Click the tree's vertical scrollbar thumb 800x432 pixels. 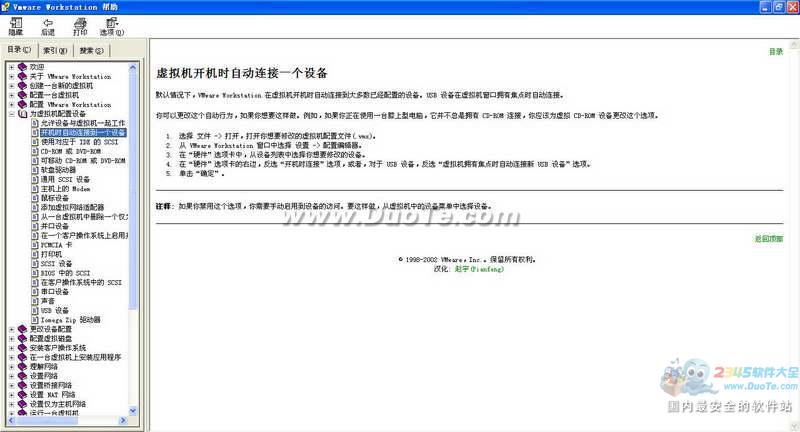click(x=133, y=190)
